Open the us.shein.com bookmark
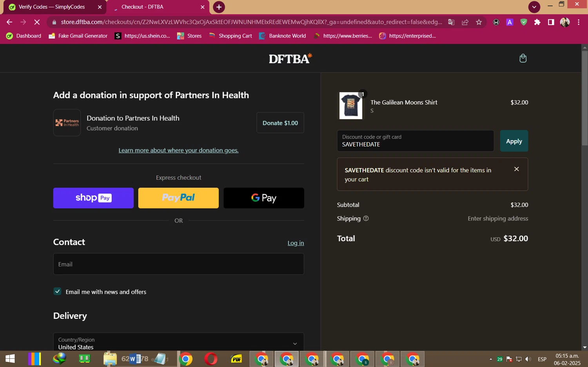The height and width of the screenshot is (367, 588). [x=142, y=36]
